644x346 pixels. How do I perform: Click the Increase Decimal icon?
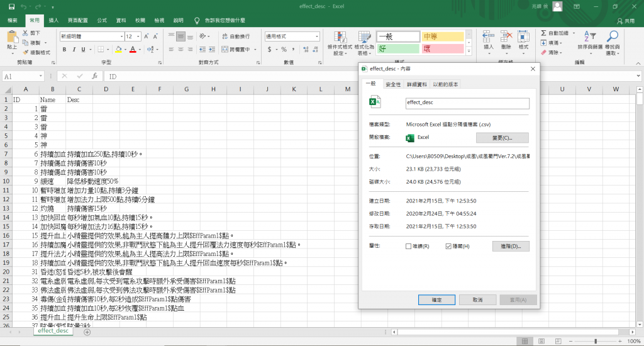click(x=306, y=49)
